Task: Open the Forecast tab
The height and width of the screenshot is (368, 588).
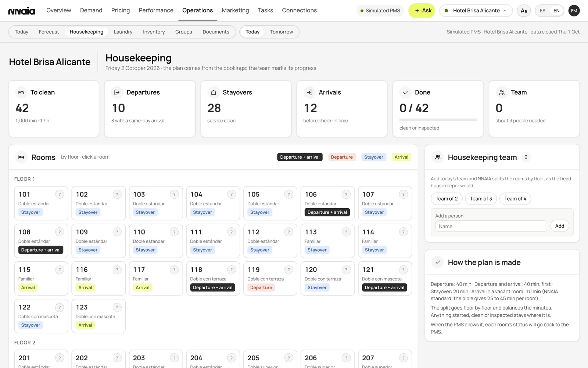Action: point(49,32)
